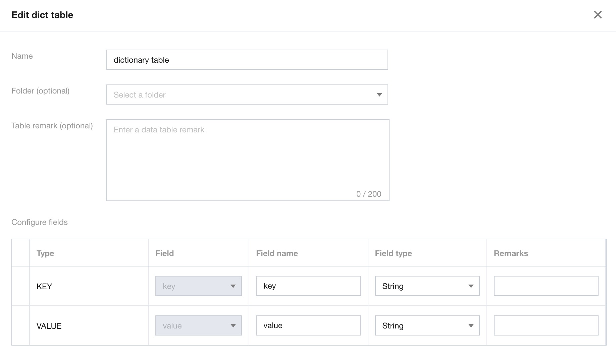This screenshot has width=616, height=364.
Task: Open the 'Select a folder' dropdown
Action: tap(247, 95)
